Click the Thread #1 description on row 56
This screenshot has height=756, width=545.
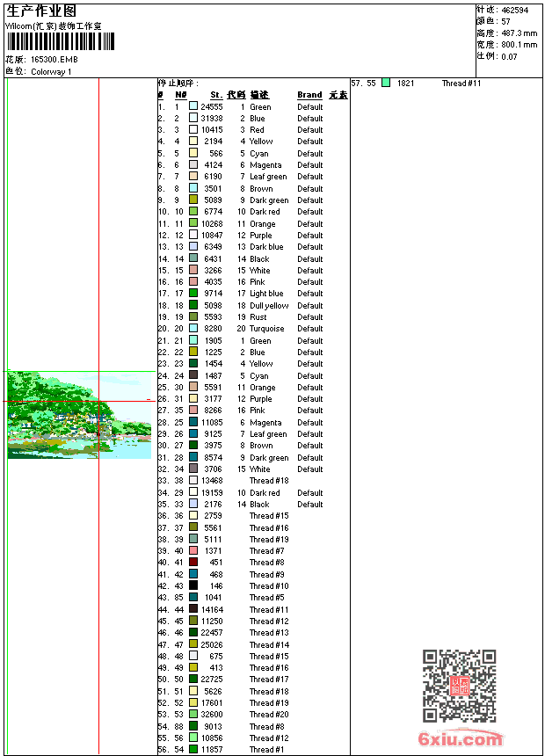click(266, 749)
